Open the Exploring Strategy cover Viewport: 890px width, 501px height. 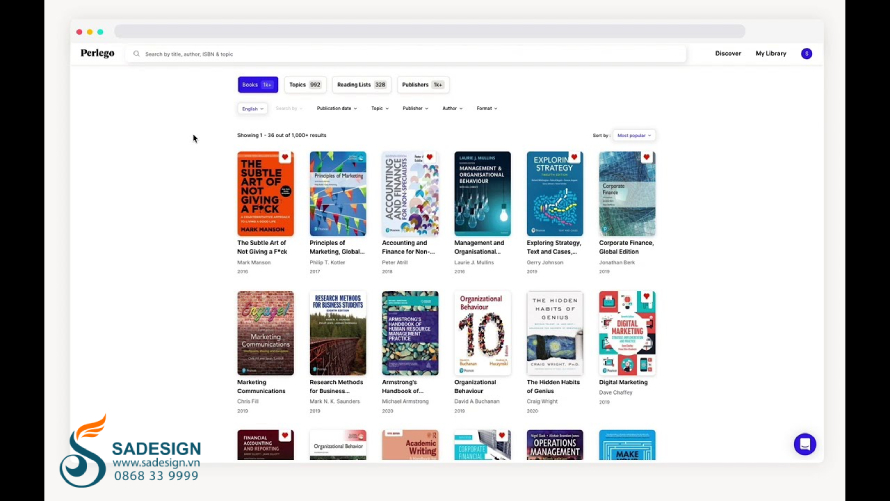555,193
